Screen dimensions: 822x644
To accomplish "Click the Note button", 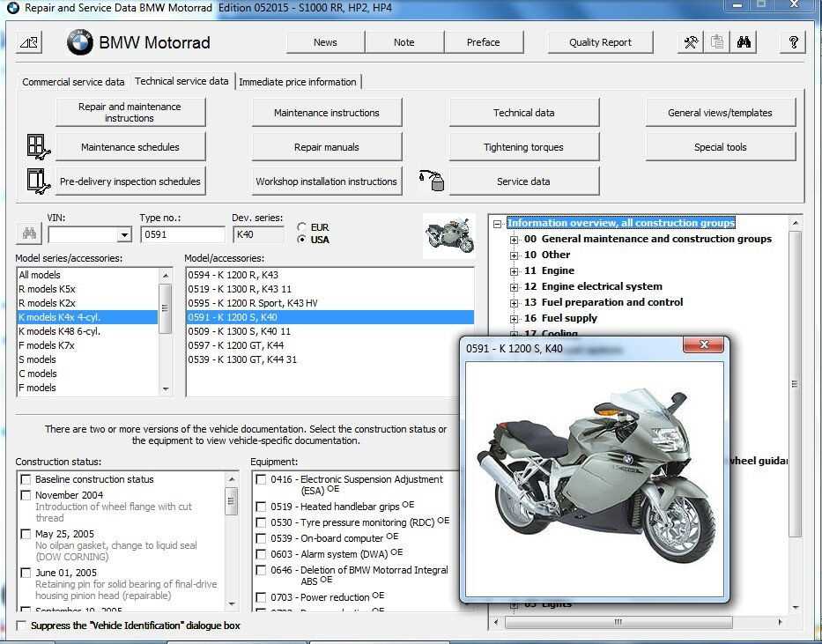I will pyautogui.click(x=404, y=42).
